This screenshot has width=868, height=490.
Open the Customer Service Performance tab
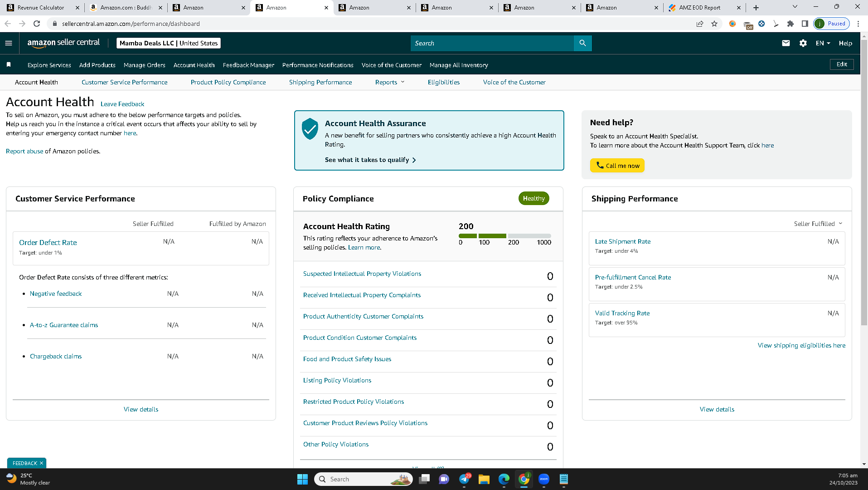pyautogui.click(x=124, y=82)
